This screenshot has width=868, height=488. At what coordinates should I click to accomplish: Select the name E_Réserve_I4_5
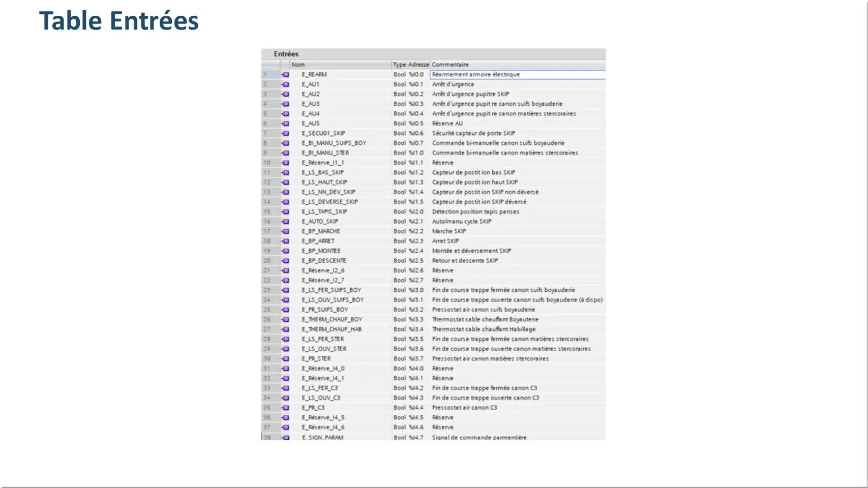coord(323,417)
